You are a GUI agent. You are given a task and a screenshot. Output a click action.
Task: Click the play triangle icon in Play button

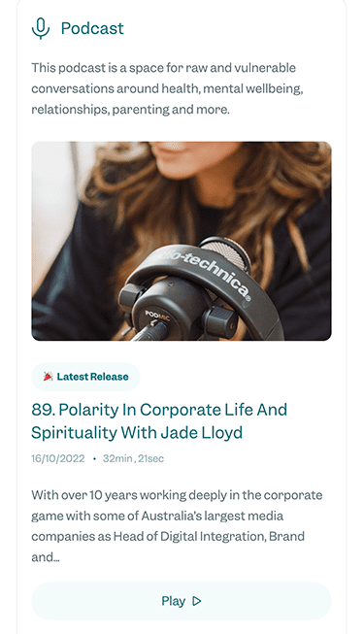pyautogui.click(x=197, y=601)
